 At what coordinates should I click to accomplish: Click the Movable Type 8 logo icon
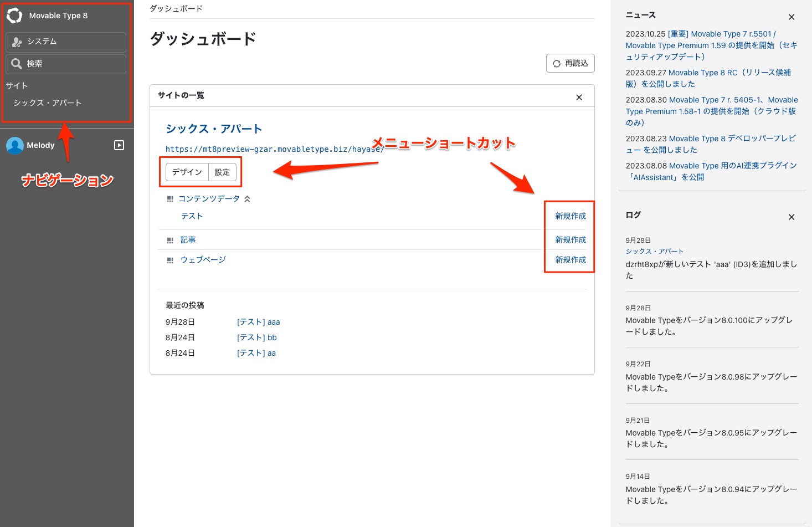(14, 16)
